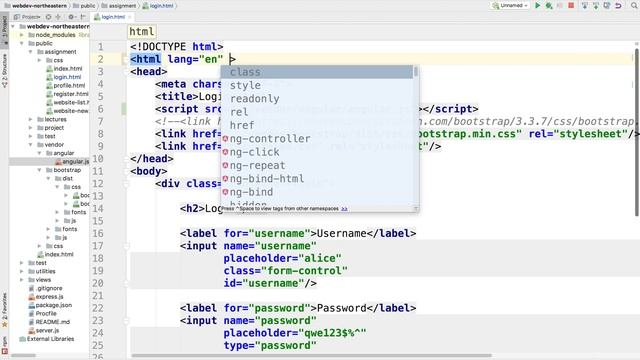The height and width of the screenshot is (360, 640).
Task: Collapse the assignment folder
Action: 31,52
